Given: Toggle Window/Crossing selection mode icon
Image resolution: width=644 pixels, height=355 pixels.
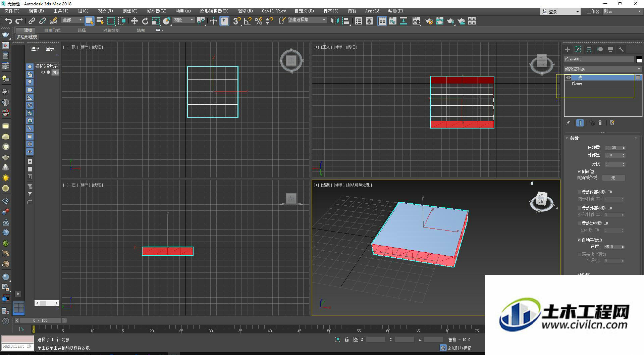Looking at the screenshot, I should (x=121, y=21).
